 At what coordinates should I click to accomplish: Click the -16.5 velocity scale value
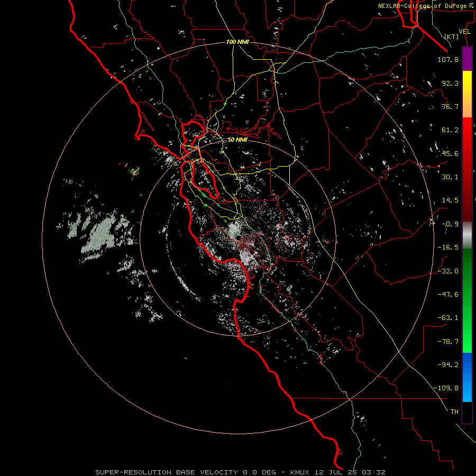pos(448,248)
